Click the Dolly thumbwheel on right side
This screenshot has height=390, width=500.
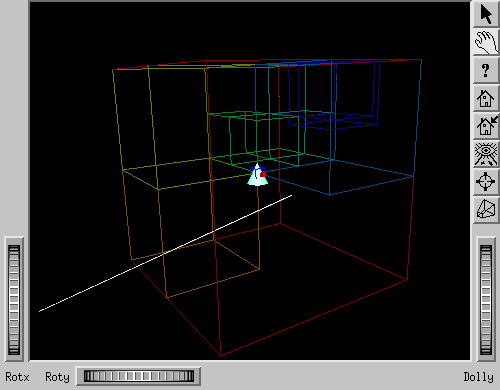(486, 300)
